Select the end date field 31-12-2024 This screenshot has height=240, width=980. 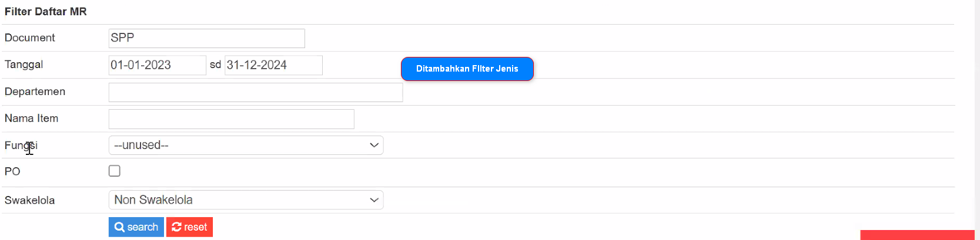(x=273, y=65)
